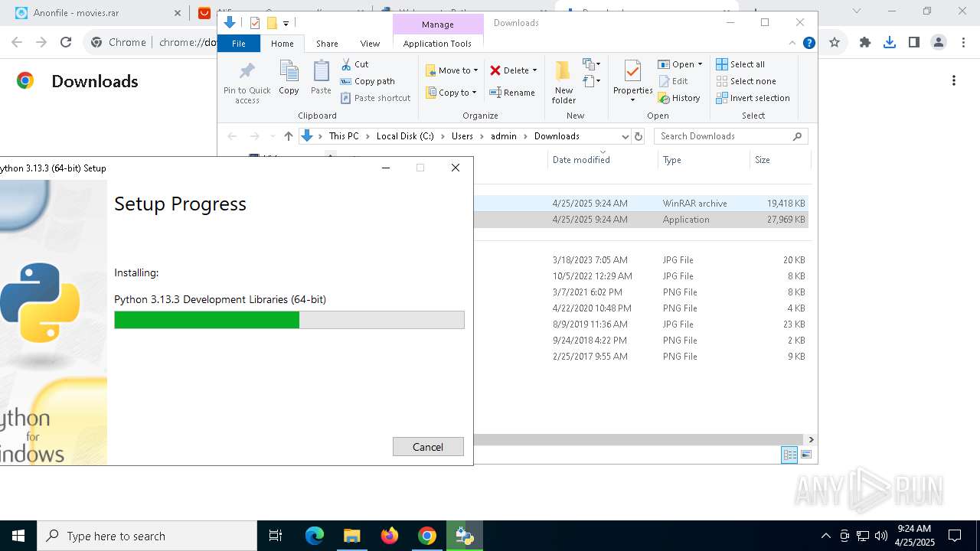Go up one folder level
This screenshot has width=980, height=551.
288,136
